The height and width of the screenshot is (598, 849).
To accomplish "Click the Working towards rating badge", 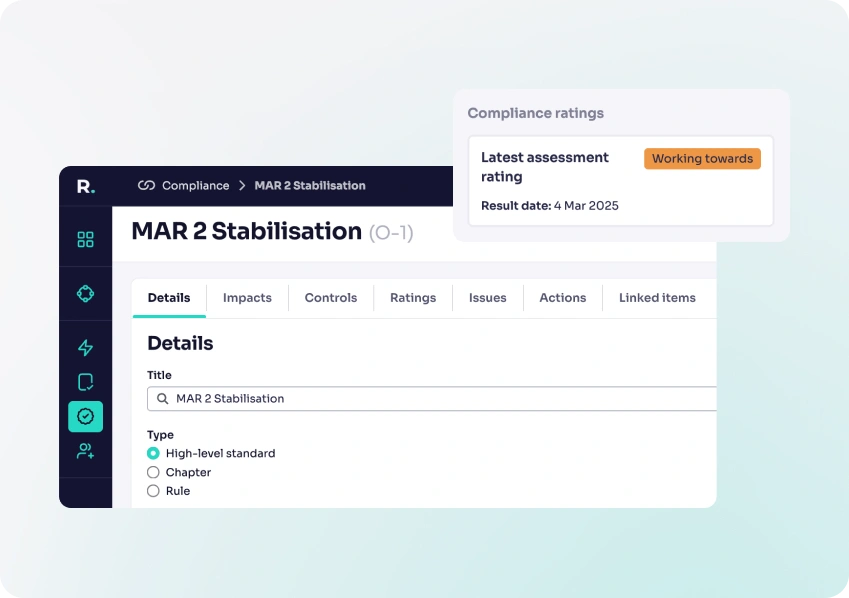I will (x=702, y=158).
